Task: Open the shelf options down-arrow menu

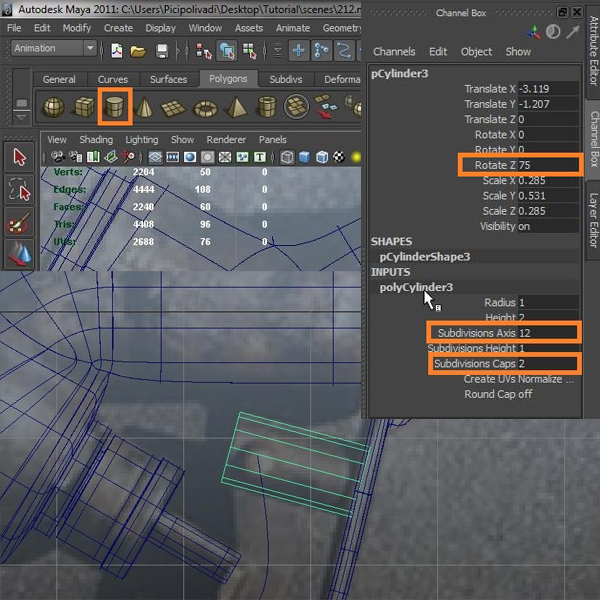Action: tap(21, 117)
